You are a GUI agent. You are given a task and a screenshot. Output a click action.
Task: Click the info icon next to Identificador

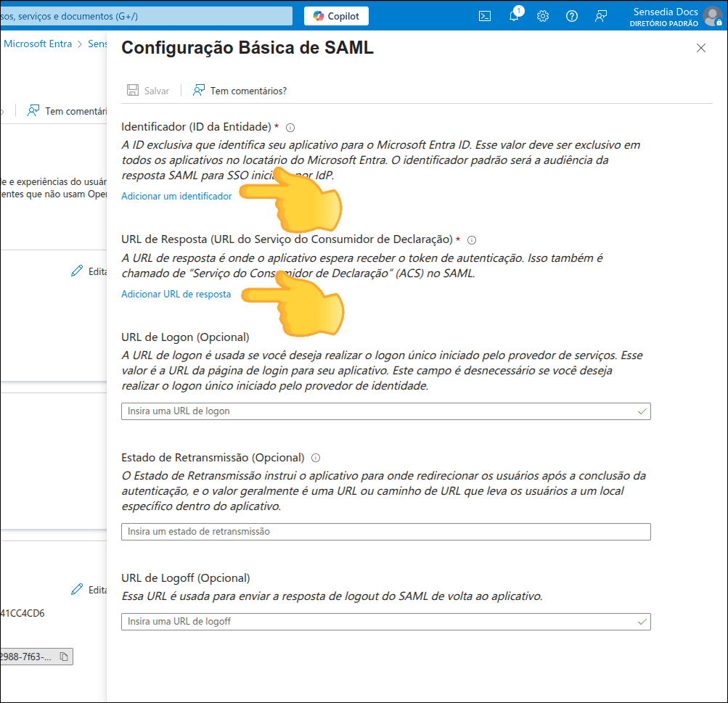290,127
